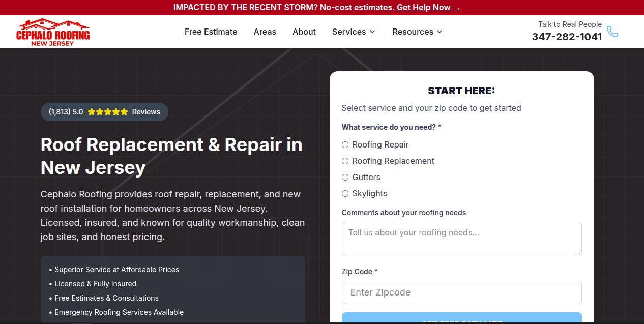Click the Cephalo Roofing logo
The height and width of the screenshot is (324, 644).
tap(53, 32)
